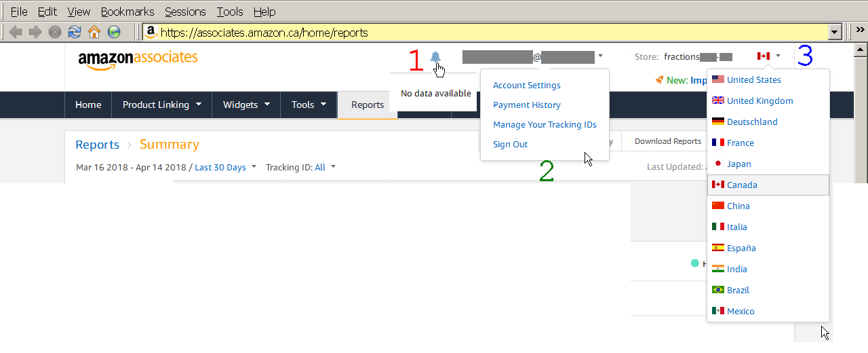The height and width of the screenshot is (353, 868).
Task: Click Sign Out
Action: coord(510,145)
